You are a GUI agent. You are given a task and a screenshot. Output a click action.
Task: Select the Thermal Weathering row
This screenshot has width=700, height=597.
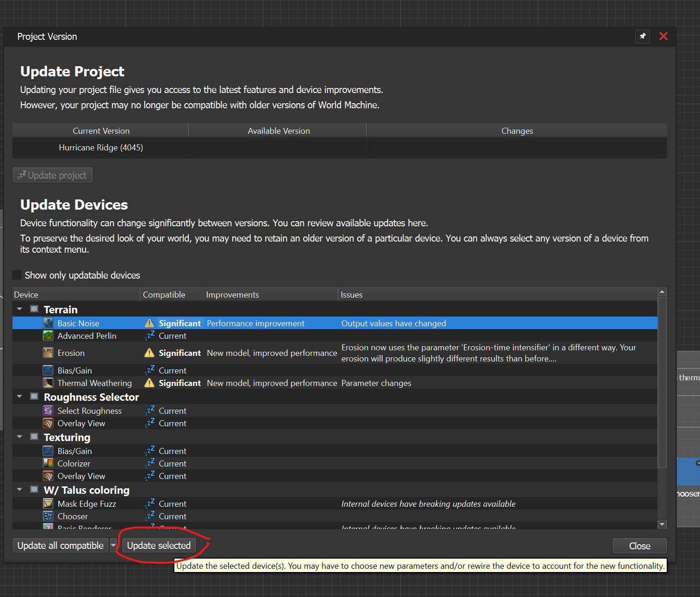(335, 383)
